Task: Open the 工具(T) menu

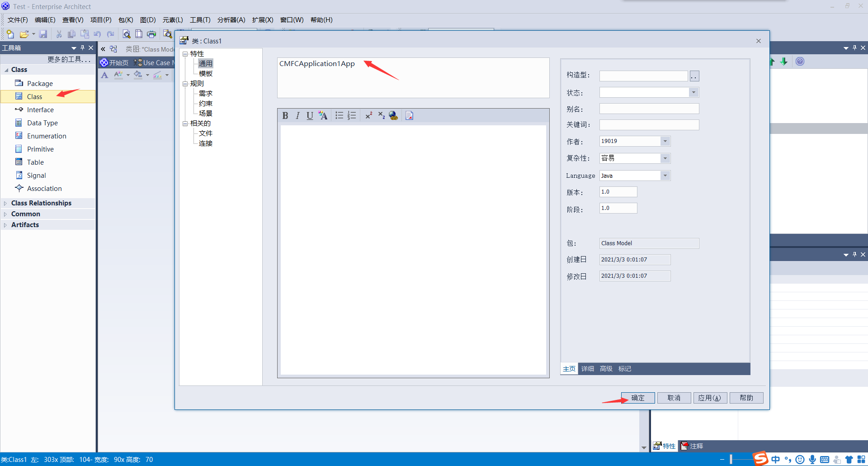Action: coord(200,20)
